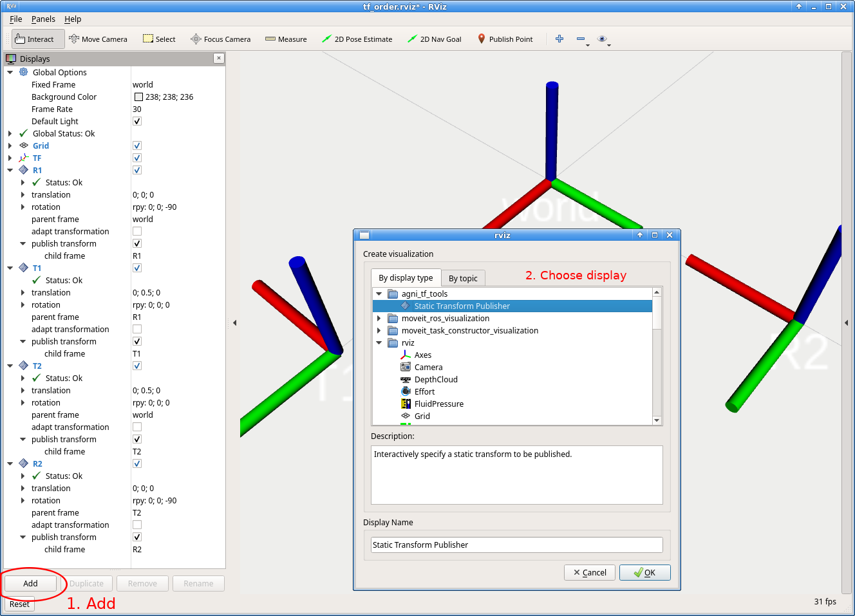This screenshot has width=855, height=616.
Task: Enable adapt transformation for T1
Action: coord(136,329)
